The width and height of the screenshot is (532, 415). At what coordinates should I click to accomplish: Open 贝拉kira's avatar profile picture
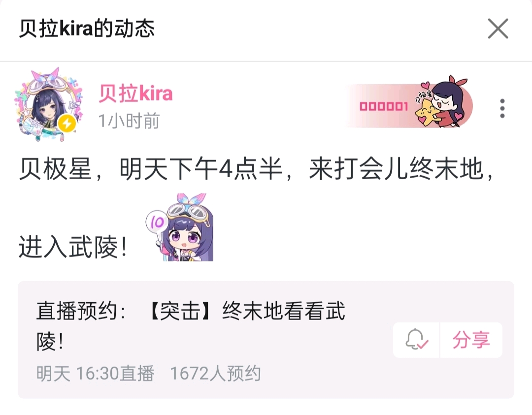point(49,105)
